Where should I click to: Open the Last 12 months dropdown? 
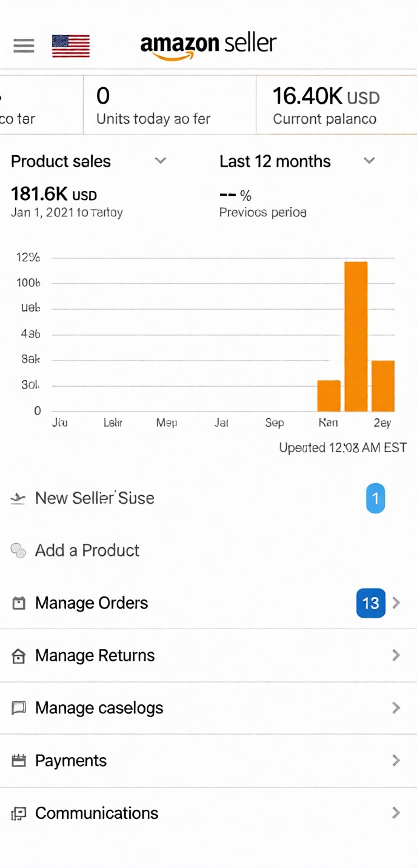click(x=369, y=161)
